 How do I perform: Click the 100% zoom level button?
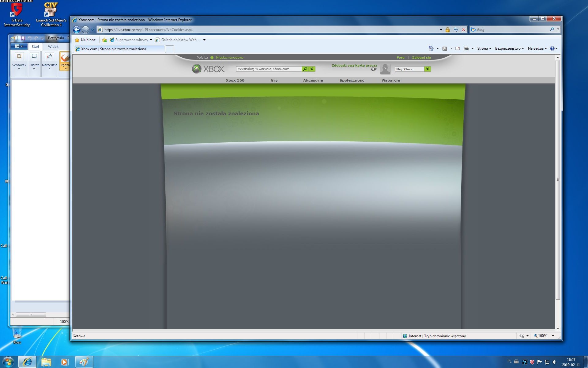coord(541,336)
